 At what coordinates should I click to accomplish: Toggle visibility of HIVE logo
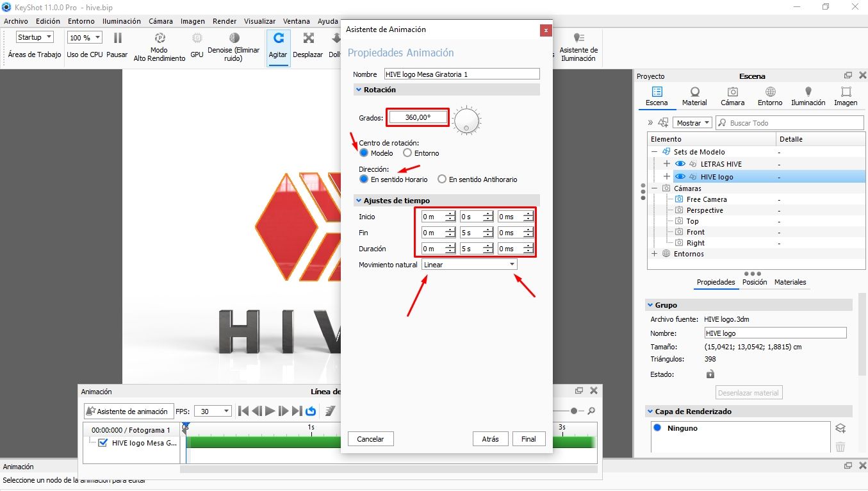[681, 177]
